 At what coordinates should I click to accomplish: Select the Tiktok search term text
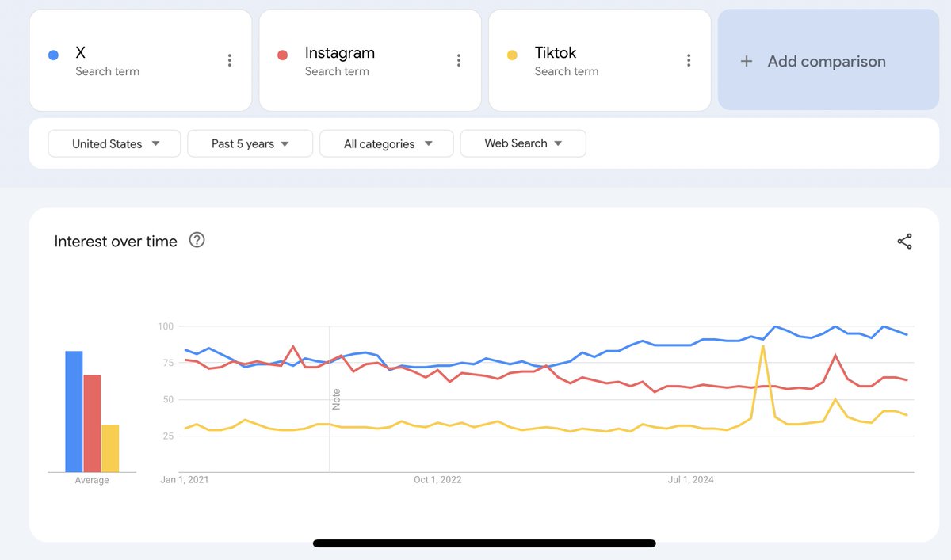555,53
